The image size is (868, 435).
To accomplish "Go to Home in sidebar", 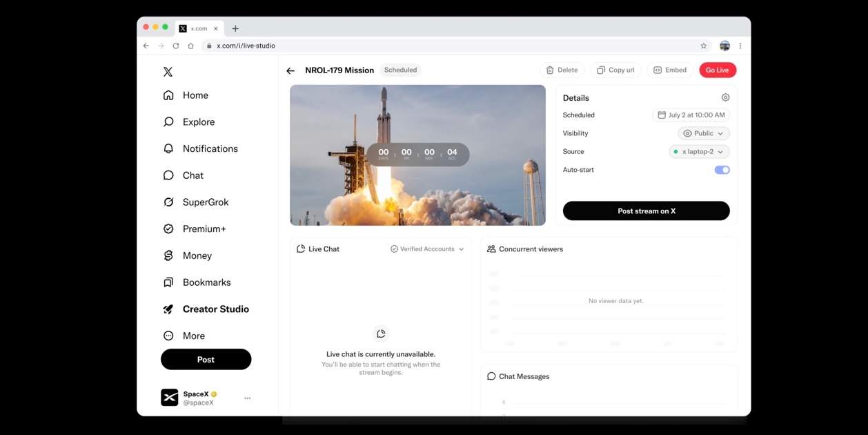I will click(x=186, y=95).
